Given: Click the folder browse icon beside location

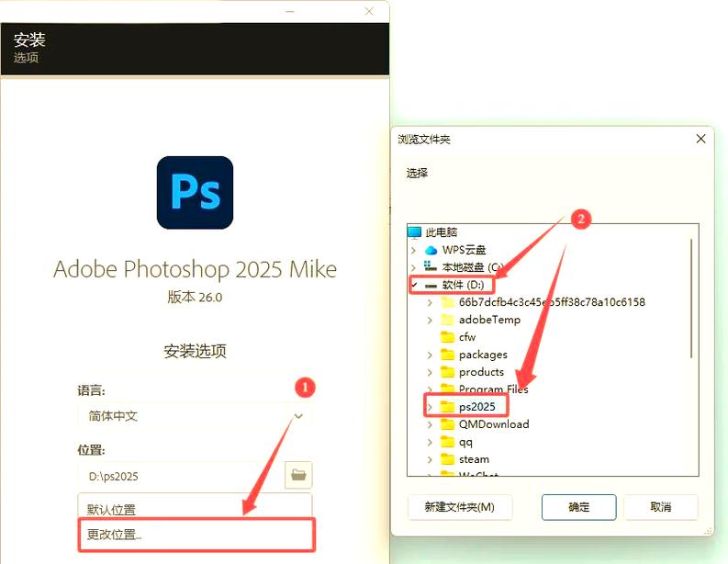Looking at the screenshot, I should pos(298,475).
